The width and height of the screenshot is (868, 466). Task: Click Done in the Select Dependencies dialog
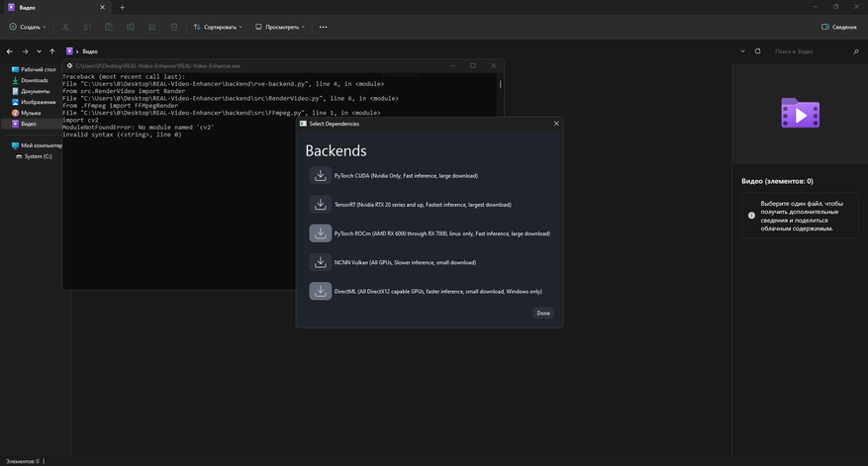pyautogui.click(x=543, y=314)
